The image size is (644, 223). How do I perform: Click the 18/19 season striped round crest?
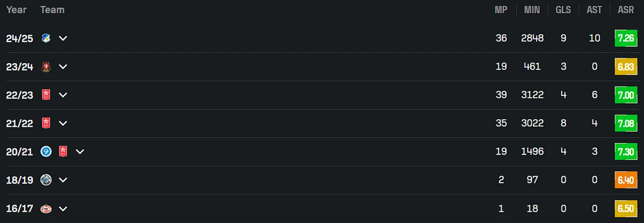[46, 180]
